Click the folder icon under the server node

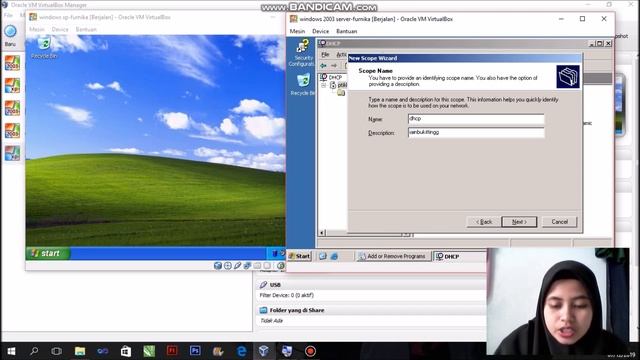click(341, 93)
